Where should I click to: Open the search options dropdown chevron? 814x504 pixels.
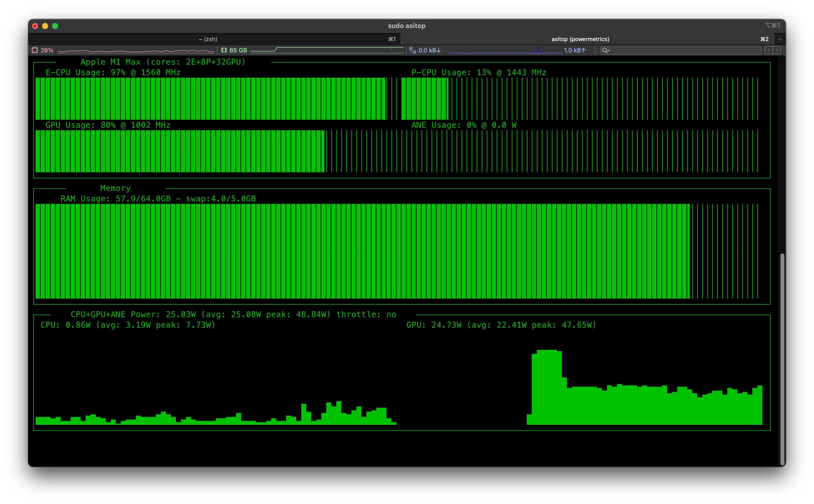click(608, 50)
